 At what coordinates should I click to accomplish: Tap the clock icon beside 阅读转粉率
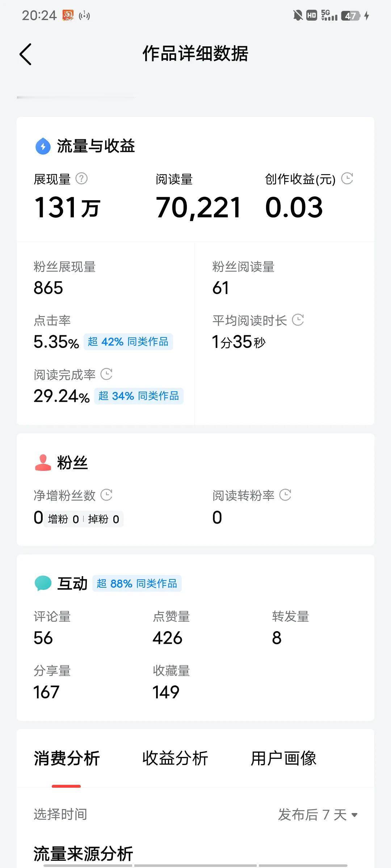click(x=285, y=495)
